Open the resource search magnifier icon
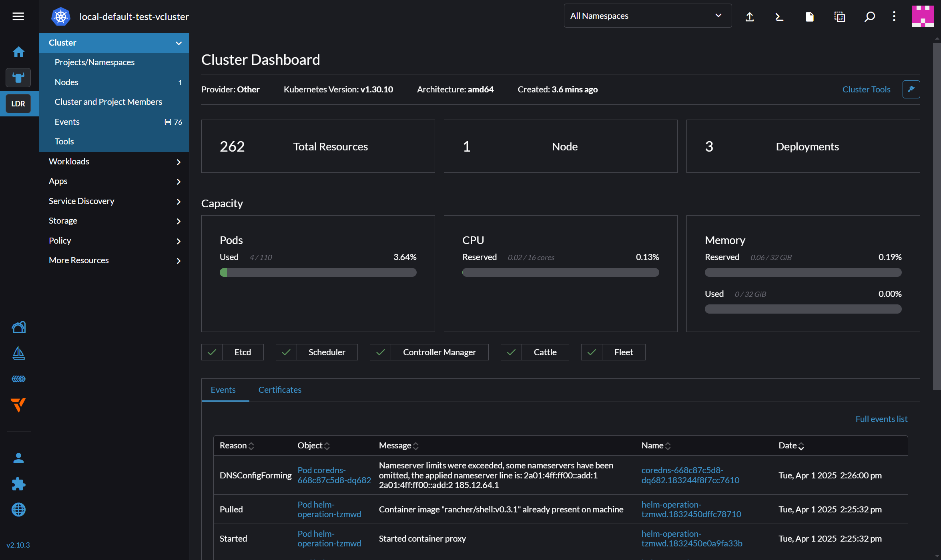The height and width of the screenshot is (560, 941). pos(869,16)
